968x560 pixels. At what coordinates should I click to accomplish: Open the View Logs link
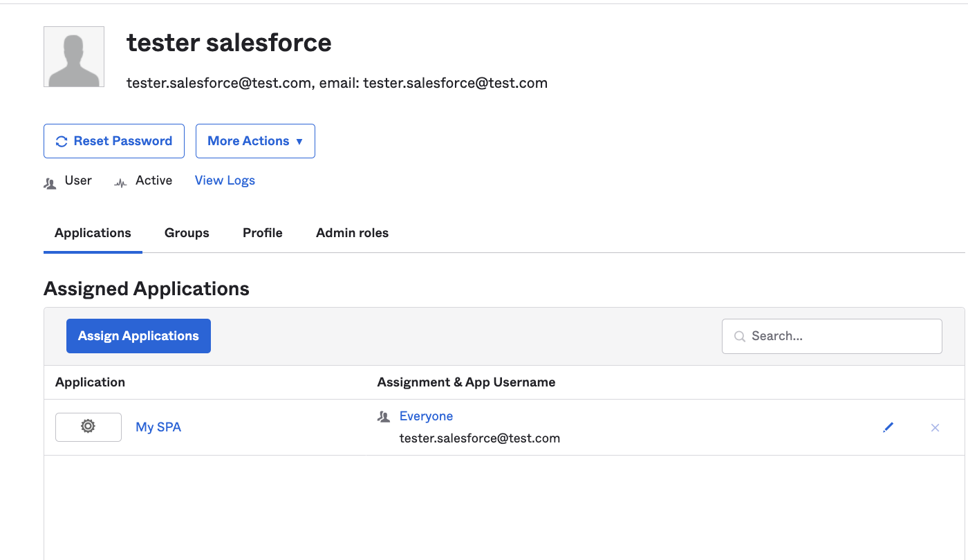tap(225, 180)
